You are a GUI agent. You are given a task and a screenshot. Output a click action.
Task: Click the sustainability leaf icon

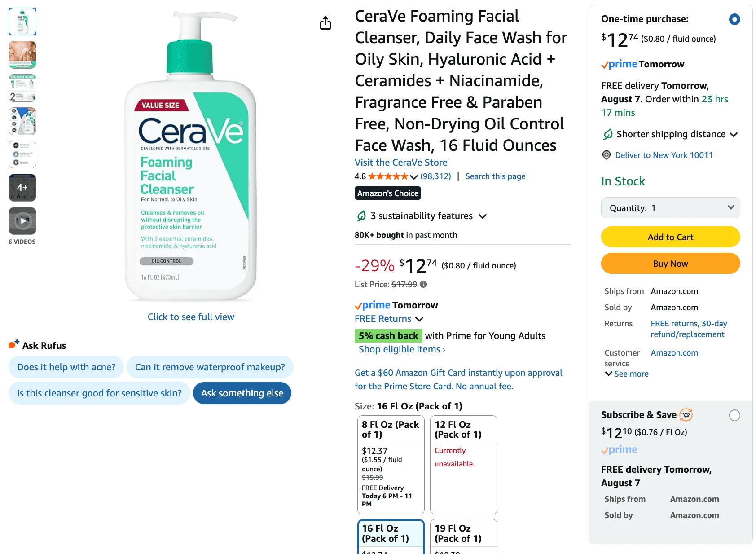[x=361, y=216]
